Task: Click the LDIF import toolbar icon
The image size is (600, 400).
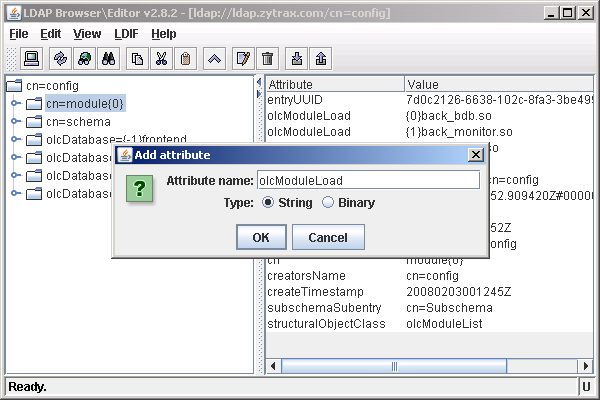Action: (x=297, y=59)
